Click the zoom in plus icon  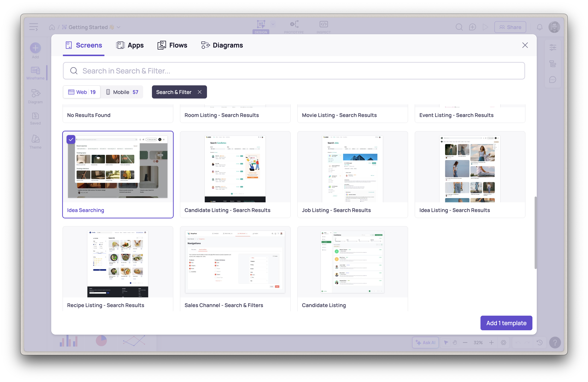pos(491,343)
